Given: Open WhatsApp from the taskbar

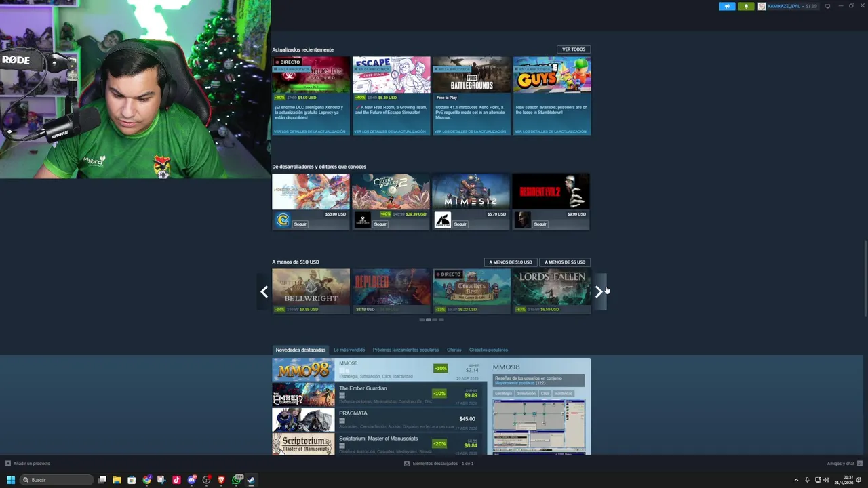Looking at the screenshot, I should pyautogui.click(x=236, y=480).
